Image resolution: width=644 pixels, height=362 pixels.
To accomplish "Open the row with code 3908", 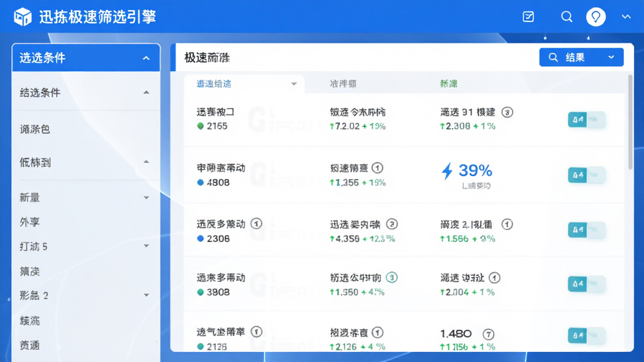I will [404, 284].
